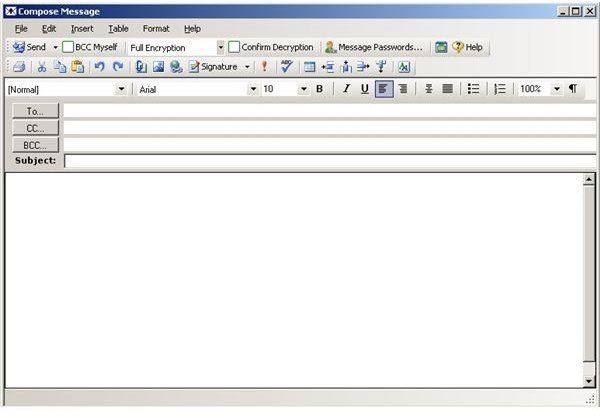This screenshot has width=600, height=418.
Task: Select align left
Action: (384, 89)
